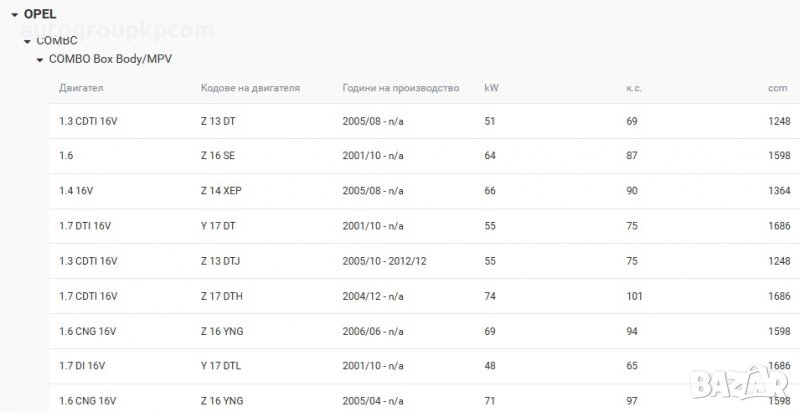Select the 1.7 CDTI 16V engine row
Viewport: 800px width, 412px height.
[89, 296]
